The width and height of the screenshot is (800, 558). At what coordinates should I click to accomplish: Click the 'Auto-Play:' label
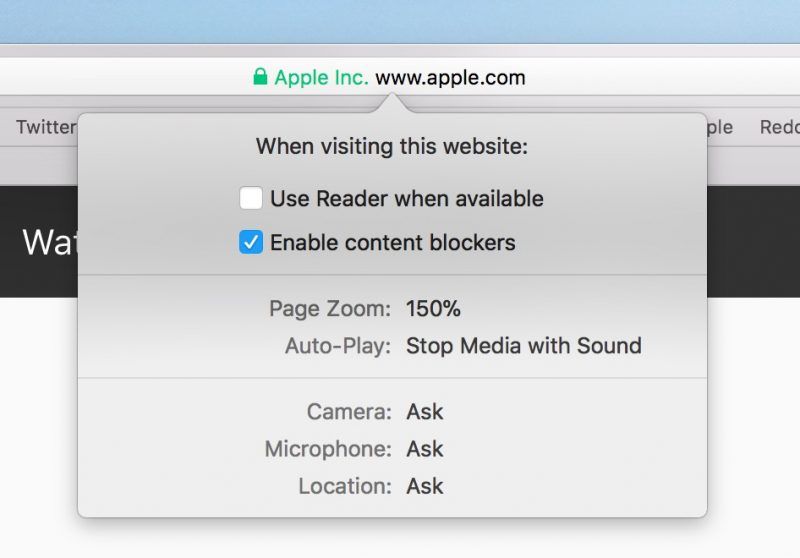click(x=338, y=346)
